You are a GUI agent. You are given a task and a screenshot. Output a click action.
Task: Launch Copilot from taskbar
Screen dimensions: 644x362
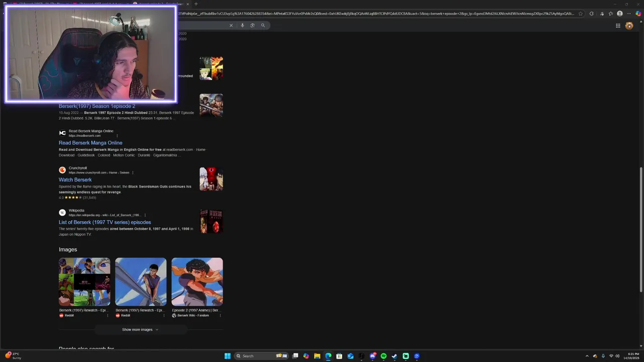click(x=306, y=356)
